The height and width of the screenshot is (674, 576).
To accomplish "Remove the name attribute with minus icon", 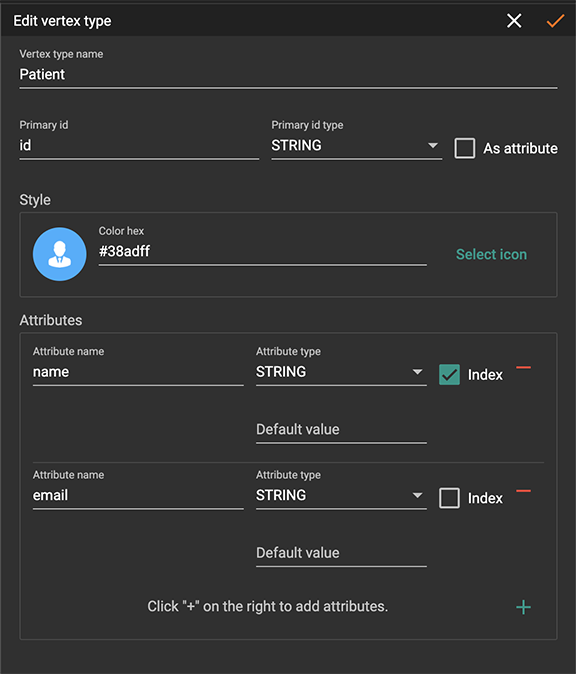I will pyautogui.click(x=524, y=368).
